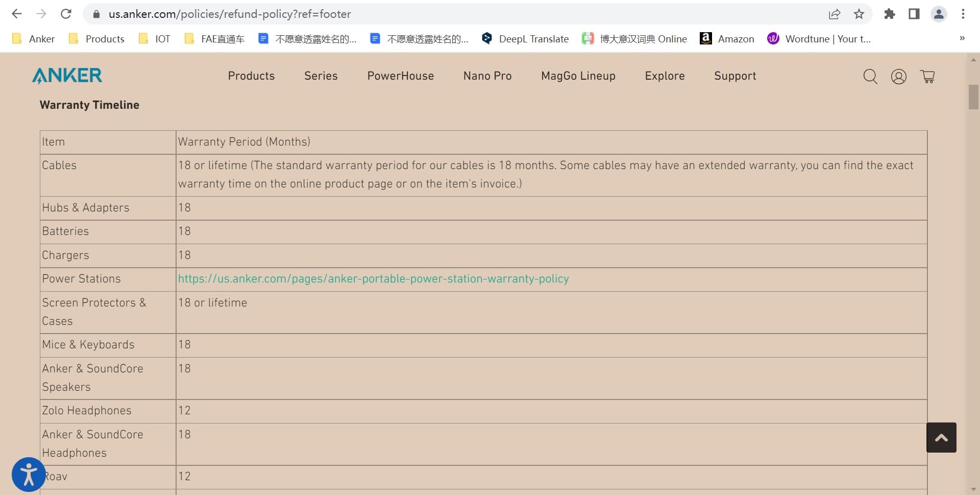Select the Anker & SoundCore Headphones label
Screen dimensions: 980x495
pyautogui.click(x=92, y=444)
